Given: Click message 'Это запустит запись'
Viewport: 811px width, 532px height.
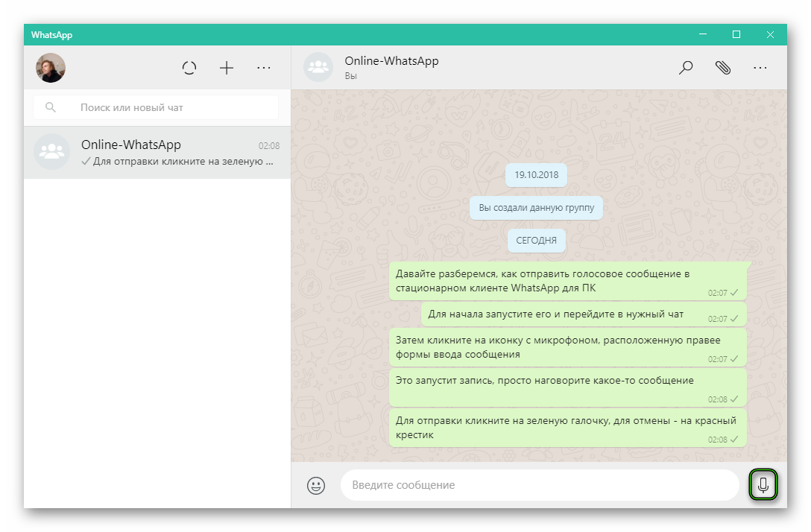Looking at the screenshot, I should coord(567,387).
